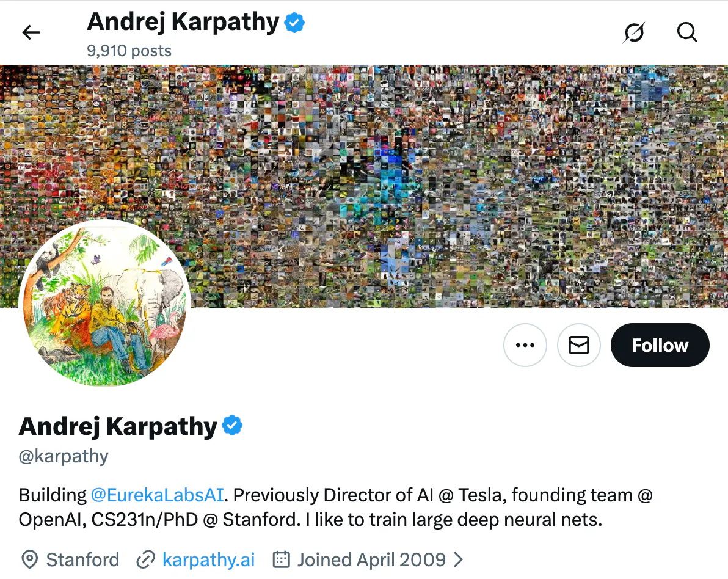Click the location pin icon beside Stanford
This screenshot has width=728, height=579.
30,559
